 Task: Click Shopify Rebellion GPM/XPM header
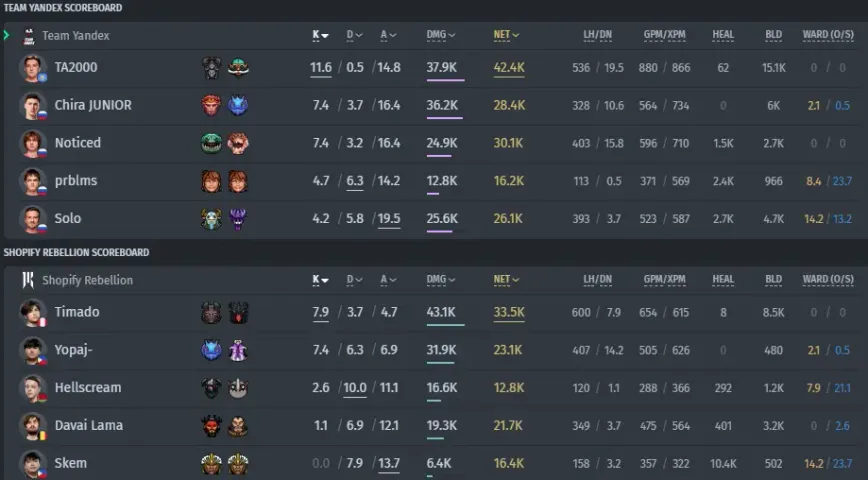click(664, 280)
